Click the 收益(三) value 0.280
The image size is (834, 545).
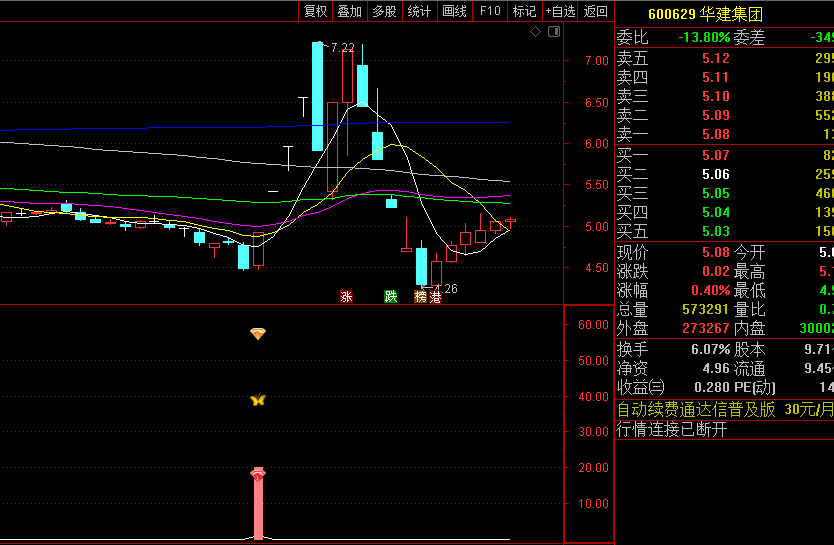(712, 388)
